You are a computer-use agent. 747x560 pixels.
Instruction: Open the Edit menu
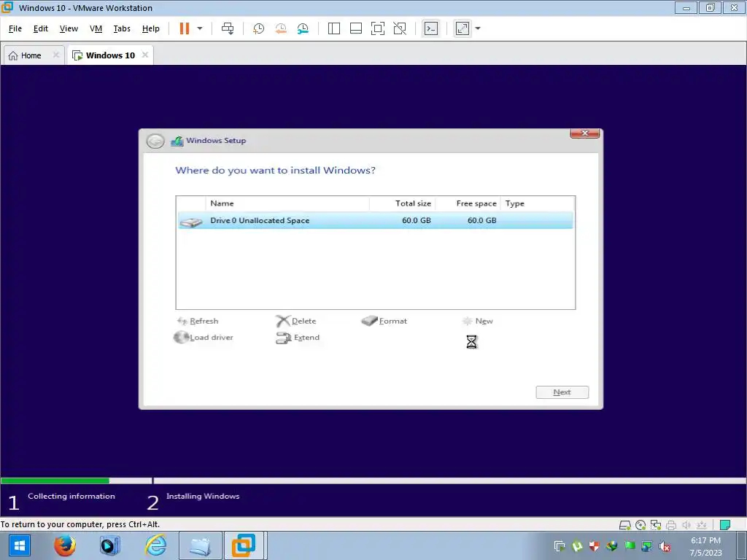point(41,28)
